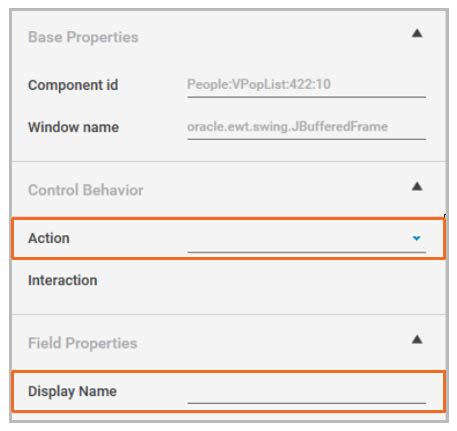Click the Component id label
The width and height of the screenshot is (457, 431).
(x=73, y=85)
